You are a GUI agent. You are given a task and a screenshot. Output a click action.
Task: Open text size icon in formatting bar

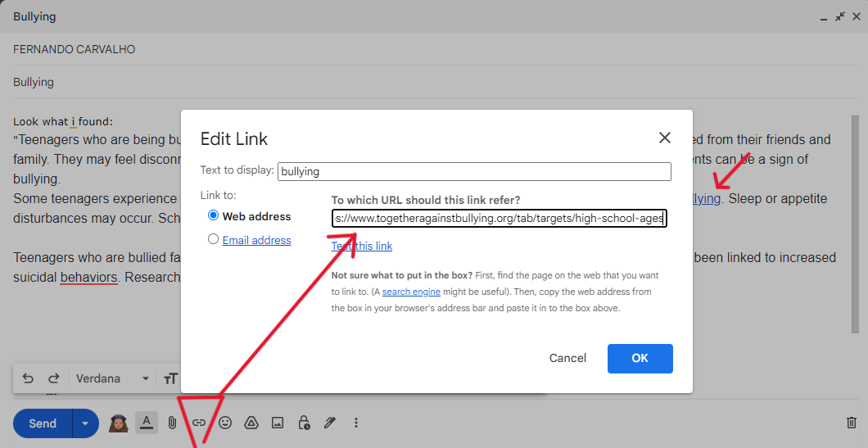(170, 378)
